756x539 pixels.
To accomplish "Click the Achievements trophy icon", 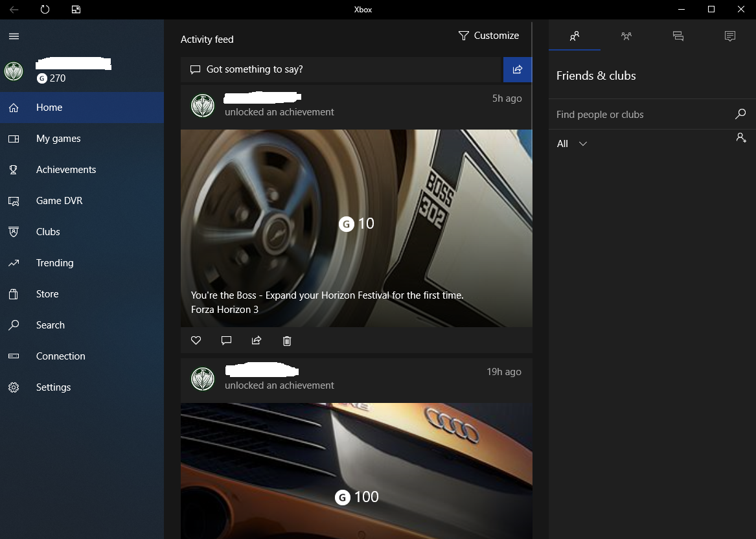I will click(x=14, y=170).
